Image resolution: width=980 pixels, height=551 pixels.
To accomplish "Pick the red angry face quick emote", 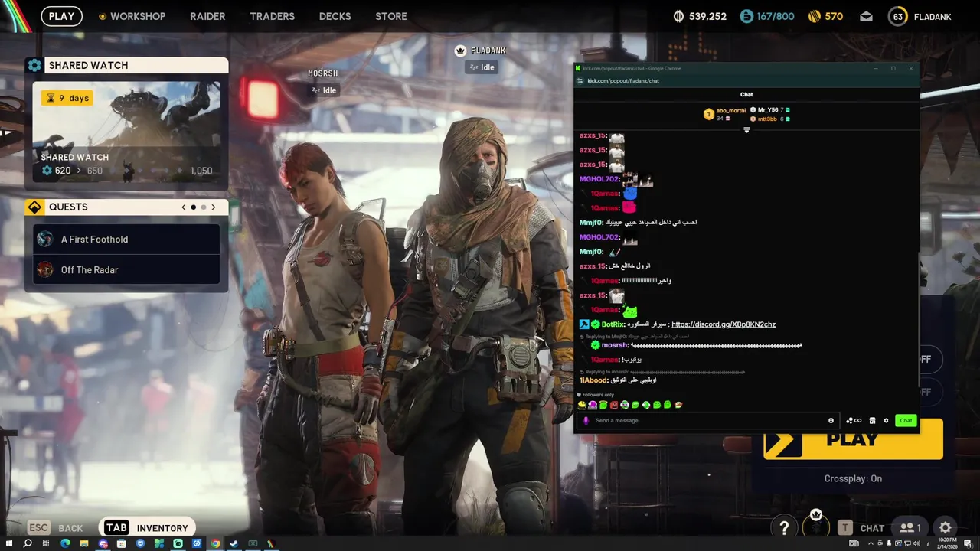I will pos(614,405).
